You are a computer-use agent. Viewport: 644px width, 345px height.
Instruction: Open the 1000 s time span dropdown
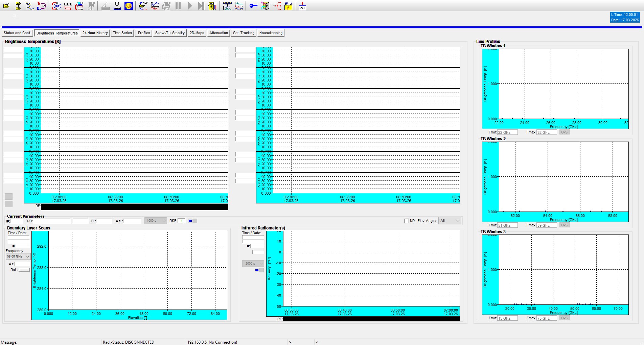(x=156, y=221)
